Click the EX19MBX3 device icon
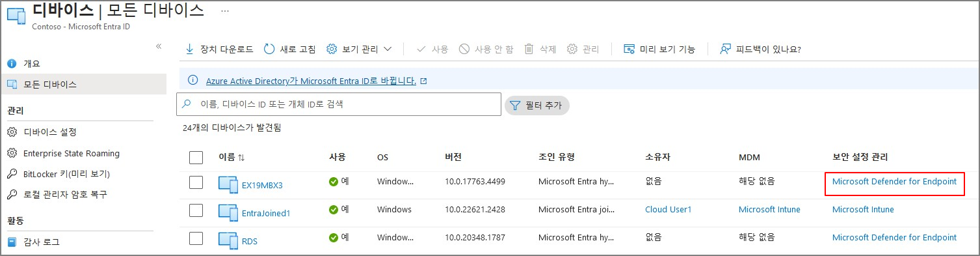 228,185
